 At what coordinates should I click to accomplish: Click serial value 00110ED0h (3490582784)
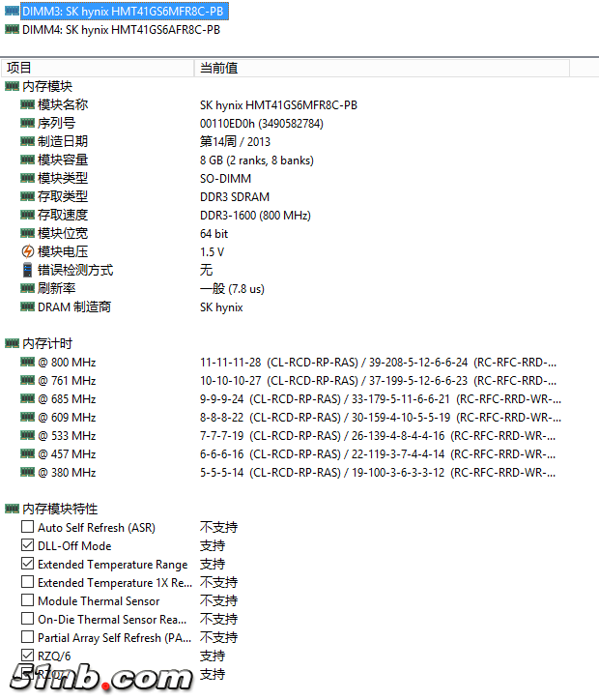[262, 123]
